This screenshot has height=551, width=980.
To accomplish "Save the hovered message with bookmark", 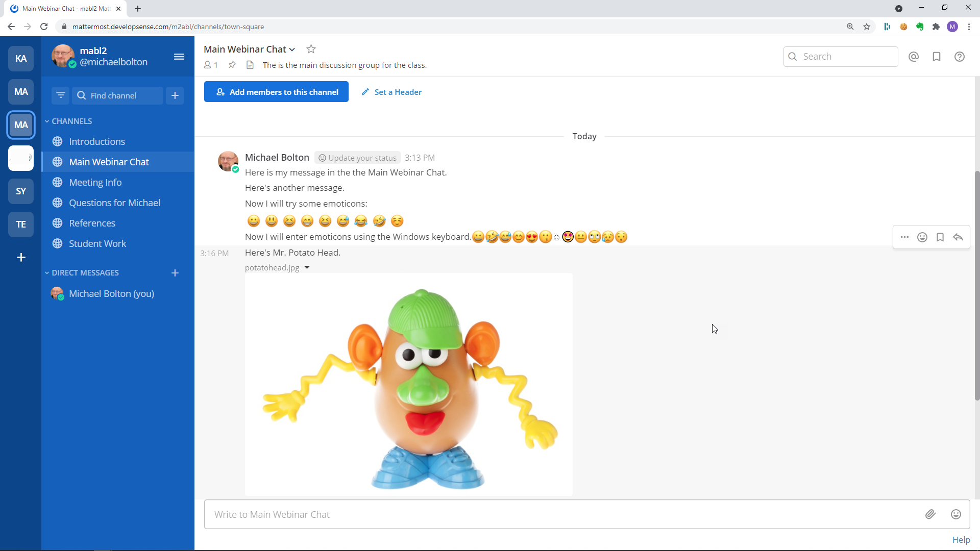I will (x=940, y=237).
